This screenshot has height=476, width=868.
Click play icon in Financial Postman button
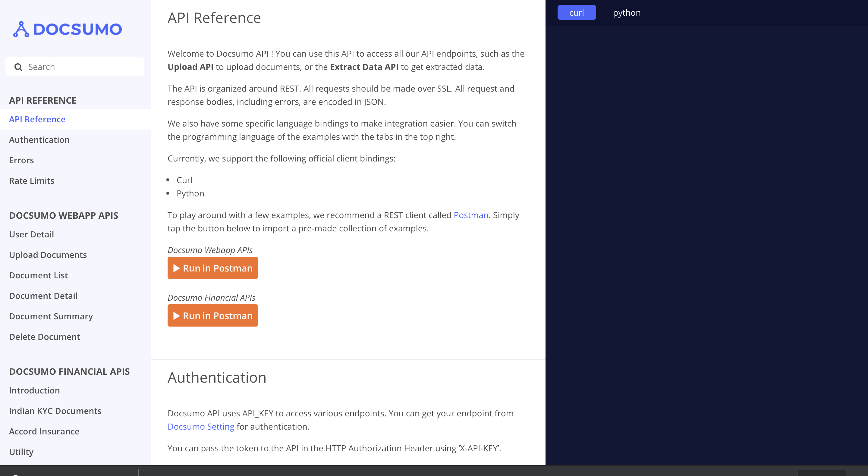click(176, 316)
